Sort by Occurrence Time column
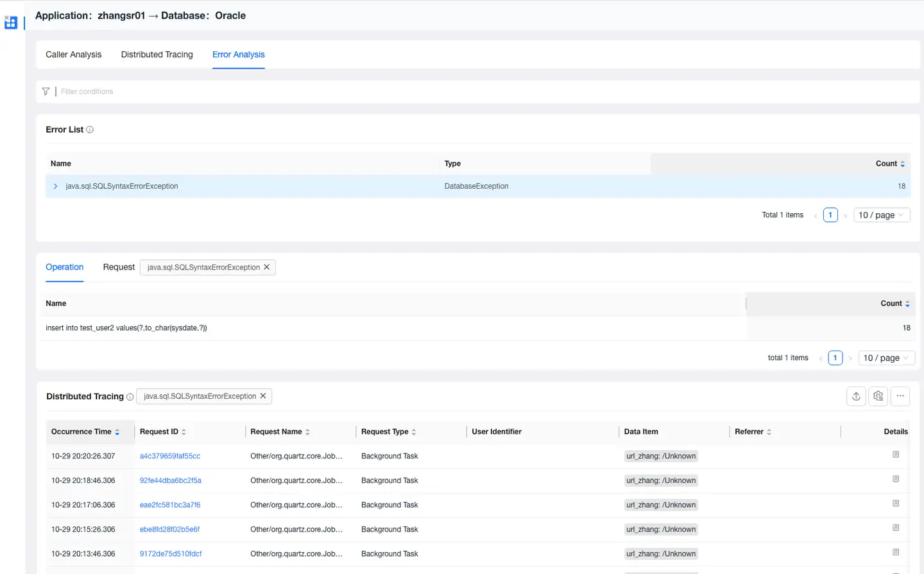924x574 pixels. [117, 432]
